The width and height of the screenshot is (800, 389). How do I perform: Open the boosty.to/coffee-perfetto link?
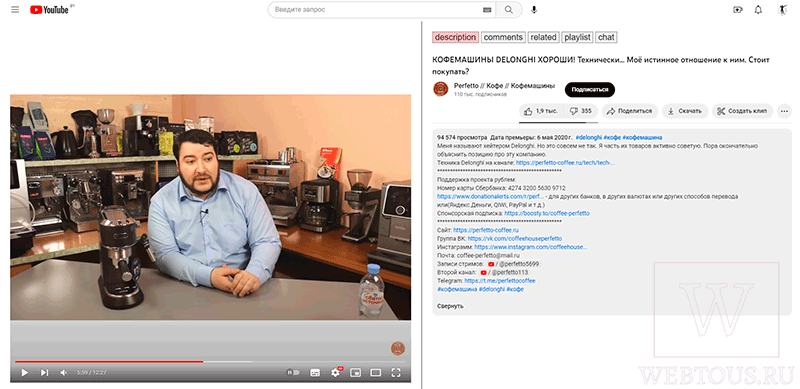(x=547, y=213)
